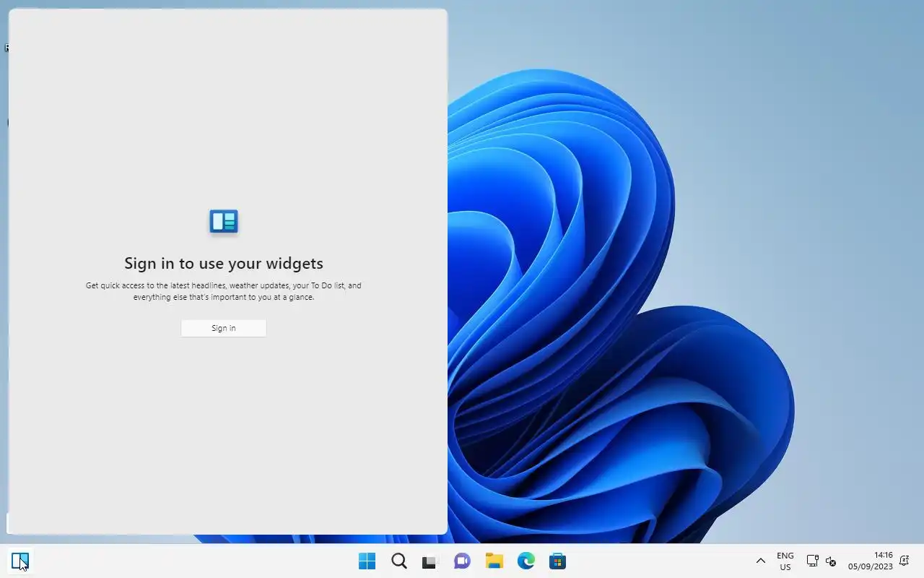Click the "Sign in to use your widgets" heading
Viewport: 924px width, 578px height.
[224, 263]
